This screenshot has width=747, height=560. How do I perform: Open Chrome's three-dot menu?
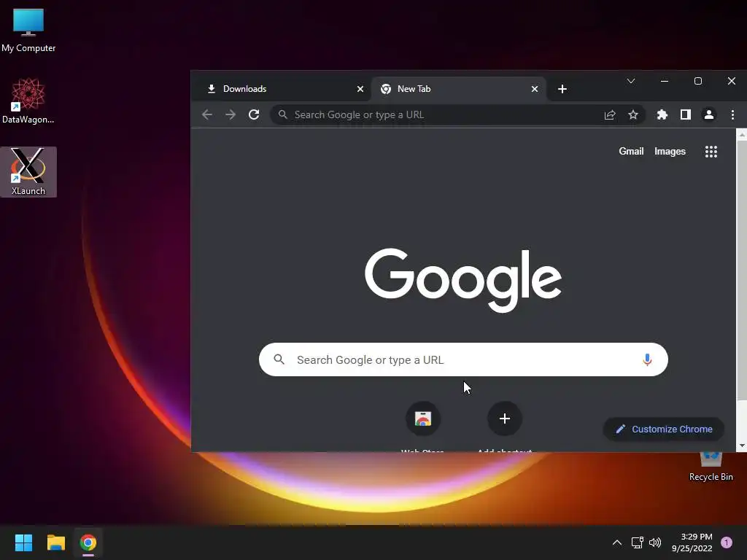732,114
